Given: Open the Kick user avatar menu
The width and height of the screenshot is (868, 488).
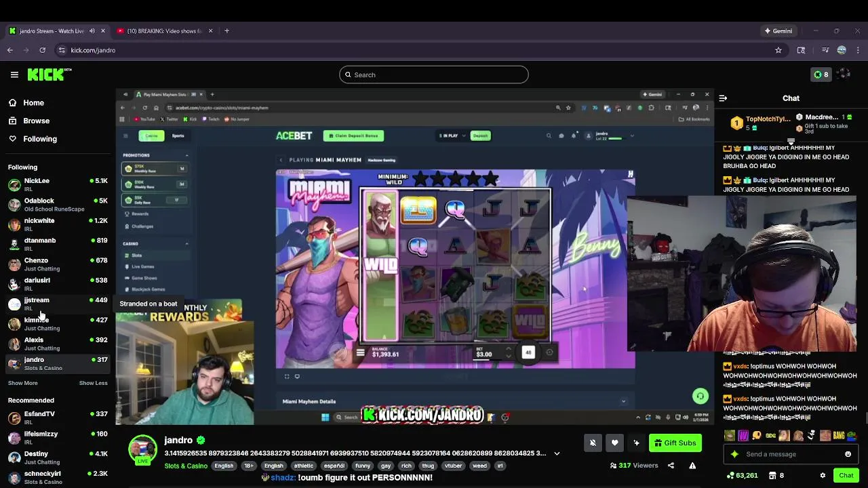Looking at the screenshot, I should 844,75.
